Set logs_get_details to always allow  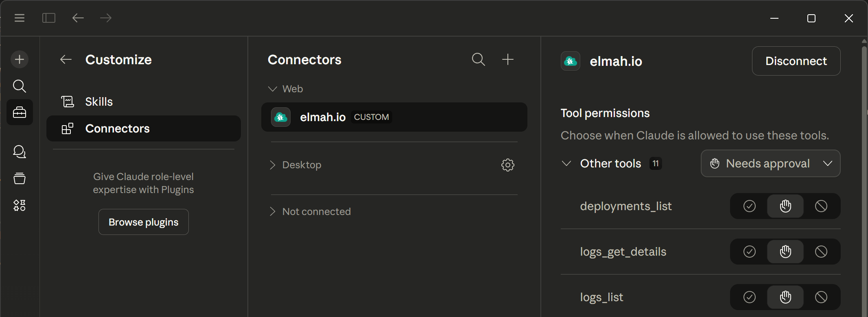[750, 252]
